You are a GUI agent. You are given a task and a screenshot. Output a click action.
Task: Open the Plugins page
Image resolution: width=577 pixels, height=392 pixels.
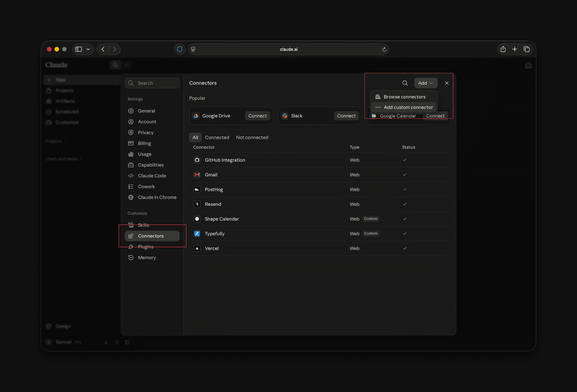click(152, 247)
